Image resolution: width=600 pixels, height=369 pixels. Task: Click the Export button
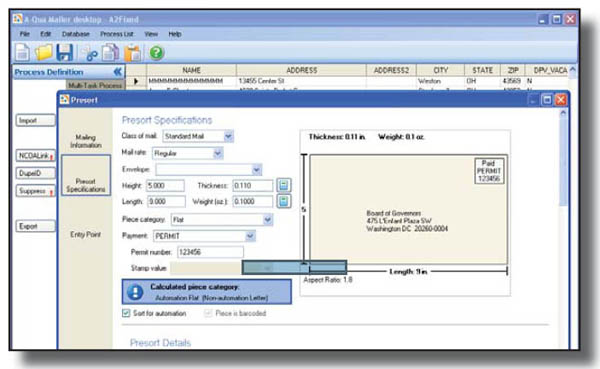click(35, 226)
